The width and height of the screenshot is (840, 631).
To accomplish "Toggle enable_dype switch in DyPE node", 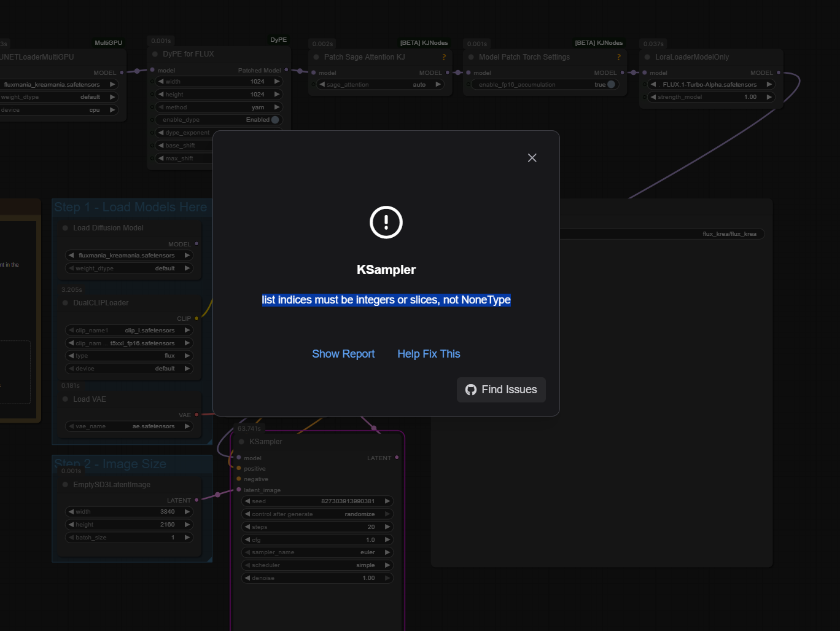I will [275, 120].
